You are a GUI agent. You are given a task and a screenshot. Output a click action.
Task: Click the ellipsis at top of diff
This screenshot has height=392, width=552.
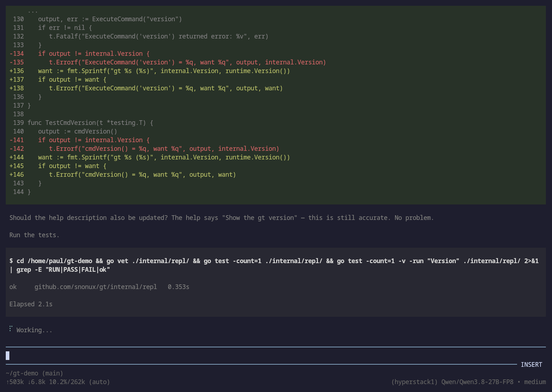point(33,12)
